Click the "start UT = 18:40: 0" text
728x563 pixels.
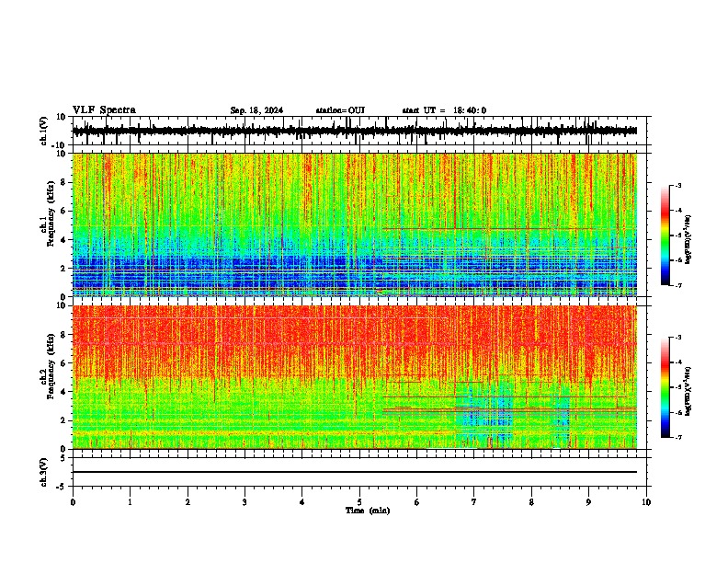click(444, 110)
